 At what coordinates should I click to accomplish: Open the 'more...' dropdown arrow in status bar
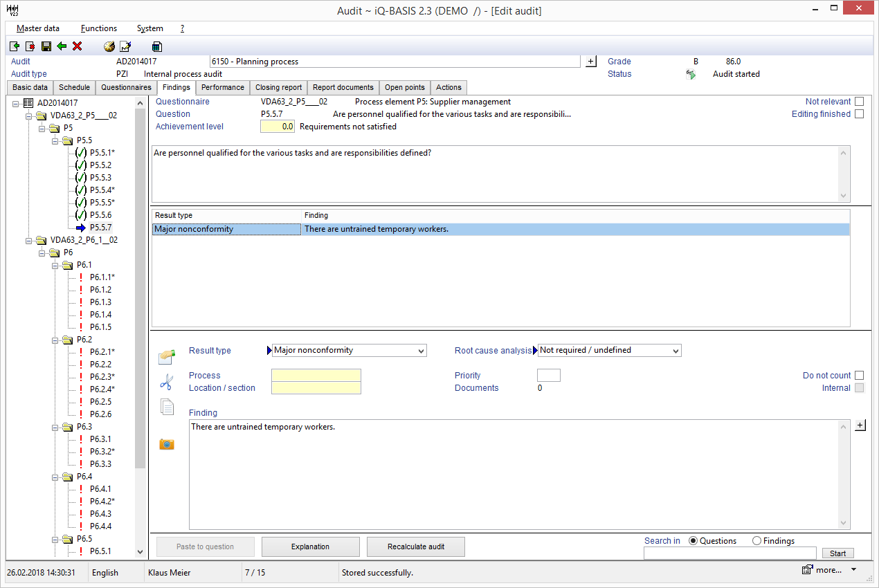point(853,569)
